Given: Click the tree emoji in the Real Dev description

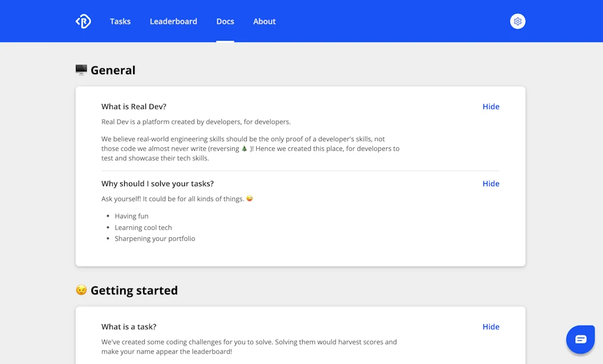Looking at the screenshot, I should 244,148.
